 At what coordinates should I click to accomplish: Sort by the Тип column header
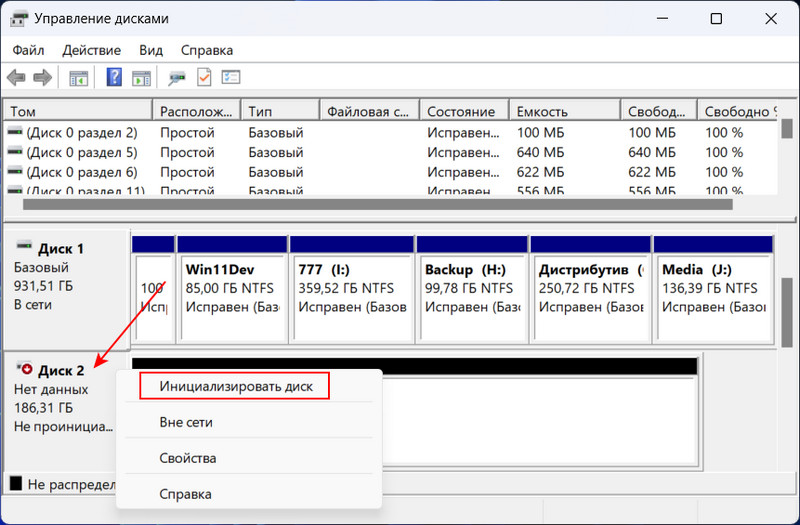tap(280, 111)
